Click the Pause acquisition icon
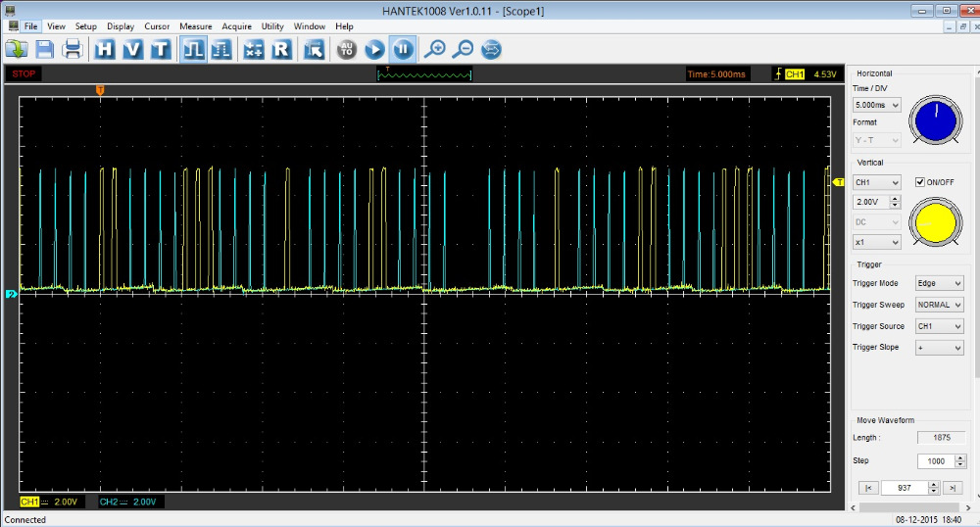 click(402, 49)
